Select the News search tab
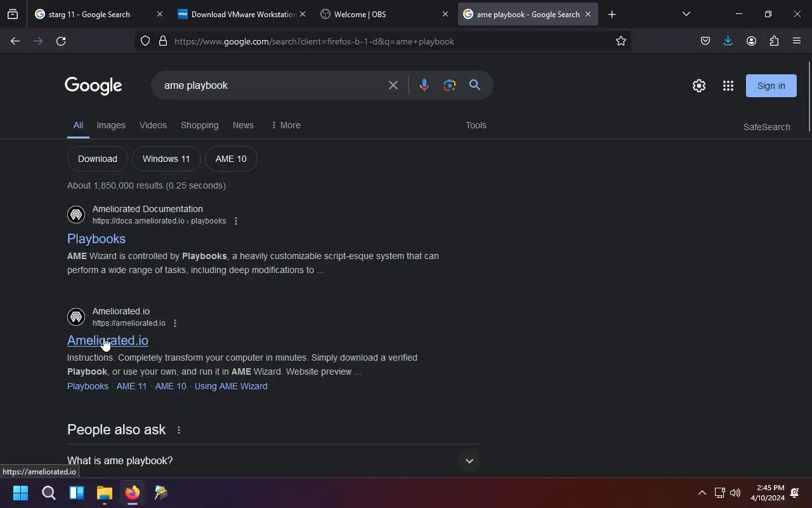Image resolution: width=812 pixels, height=508 pixels. (x=243, y=125)
